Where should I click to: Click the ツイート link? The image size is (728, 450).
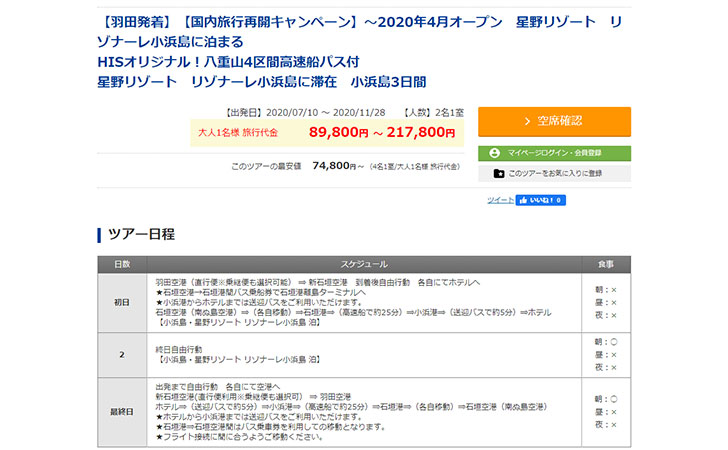500,200
